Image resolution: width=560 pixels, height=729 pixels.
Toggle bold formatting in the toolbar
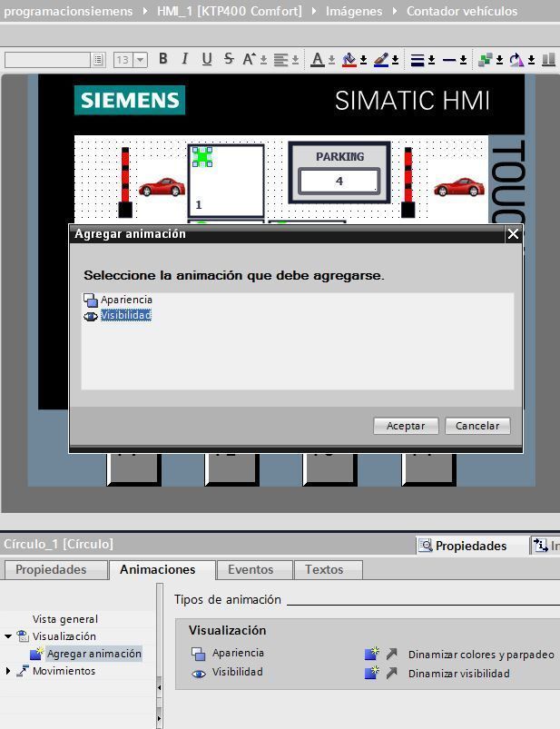[163, 59]
